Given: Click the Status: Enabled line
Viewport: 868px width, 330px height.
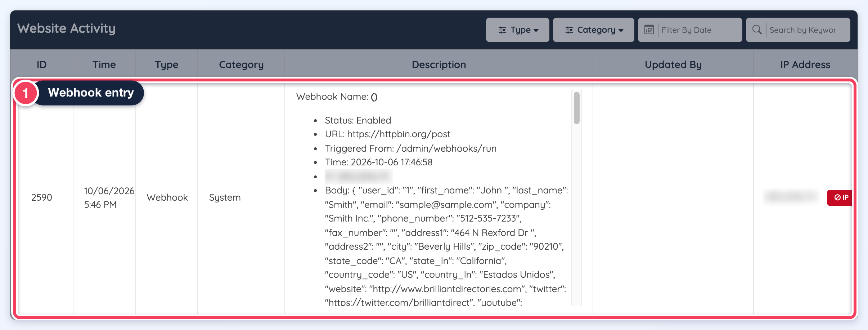Looking at the screenshot, I should point(358,120).
